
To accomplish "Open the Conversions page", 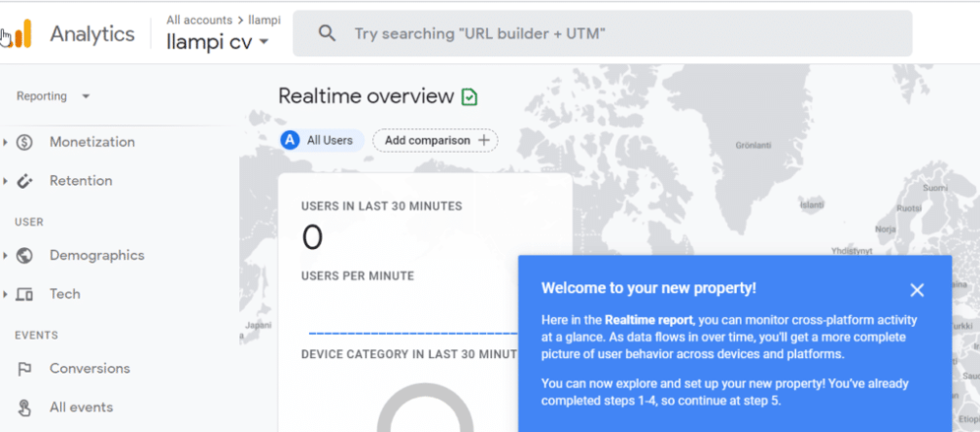I will tap(90, 369).
